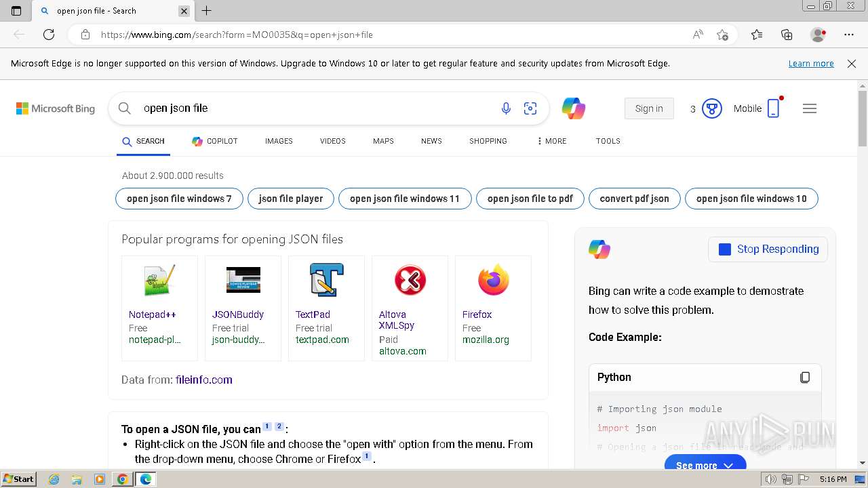Image resolution: width=868 pixels, height=488 pixels.
Task: Open visual search camera icon
Action: pos(530,108)
